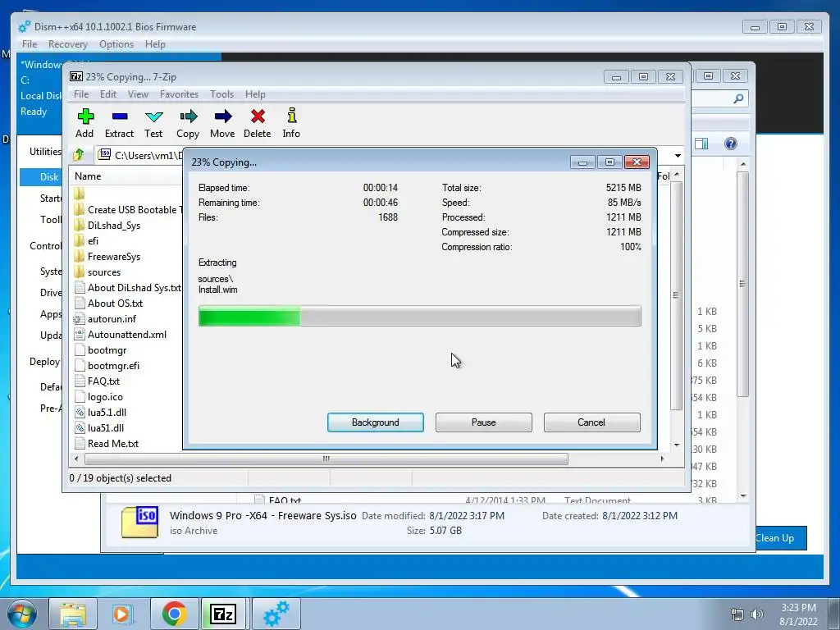Open the Dism++ Options menu
840x630 pixels.
coord(116,44)
